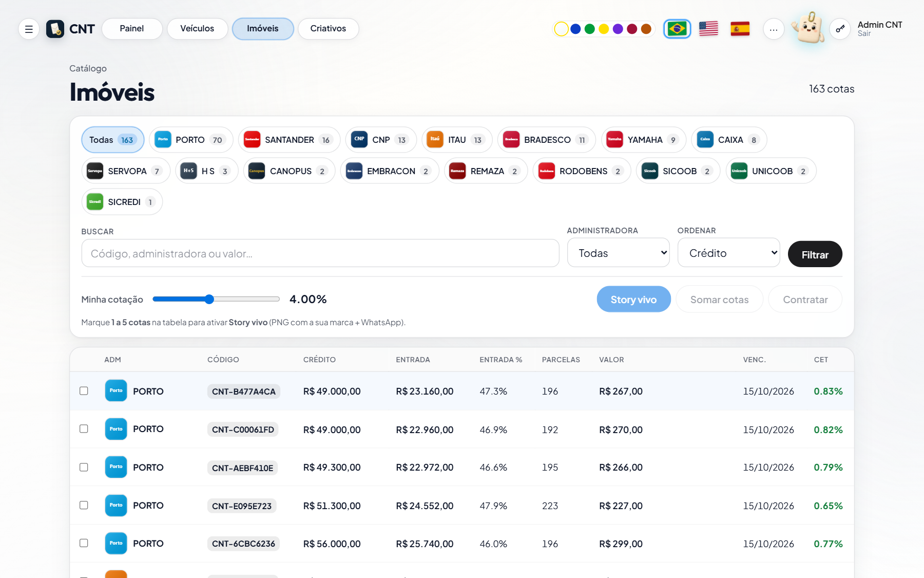This screenshot has width=924, height=578.
Task: Switch language to US English flag
Action: pos(708,29)
